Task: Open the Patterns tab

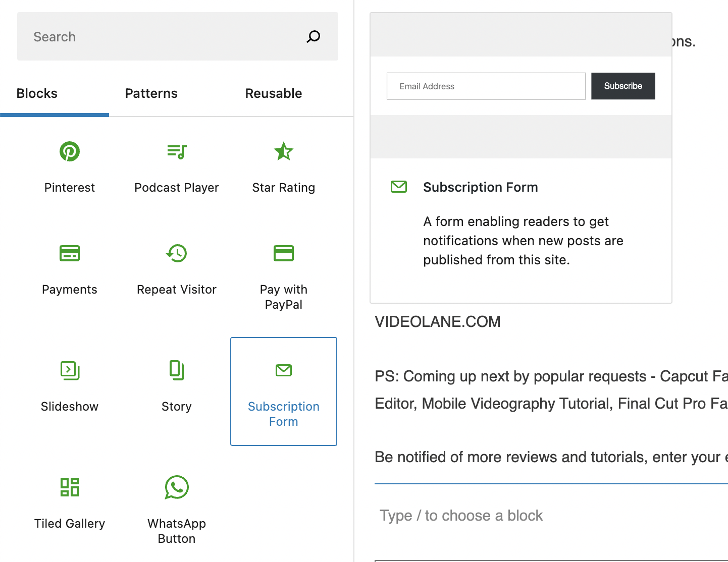Action: pyautogui.click(x=151, y=93)
